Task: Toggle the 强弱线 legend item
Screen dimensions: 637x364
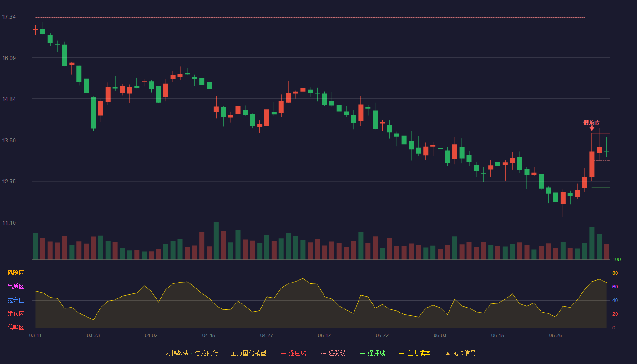Action: (x=333, y=353)
